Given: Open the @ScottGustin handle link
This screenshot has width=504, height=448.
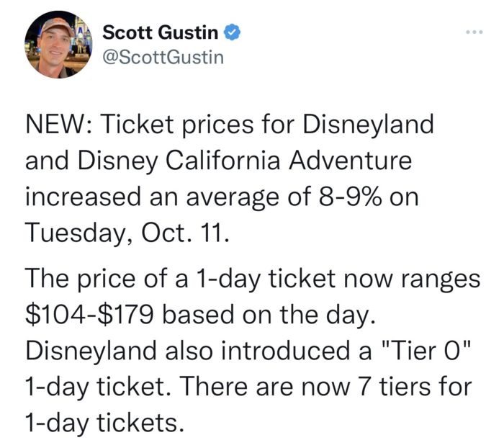Looking at the screenshot, I should pos(163,58).
